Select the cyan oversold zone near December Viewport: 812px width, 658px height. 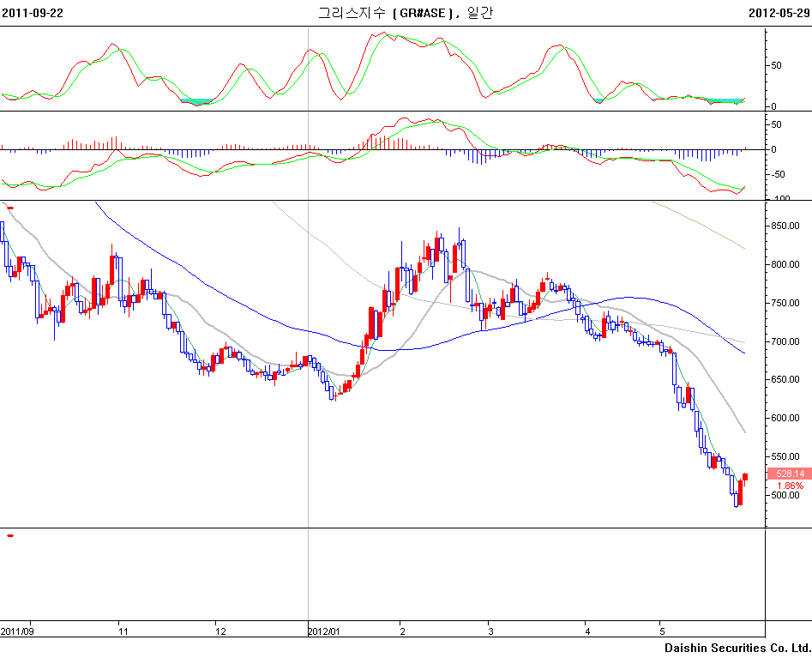(x=196, y=101)
